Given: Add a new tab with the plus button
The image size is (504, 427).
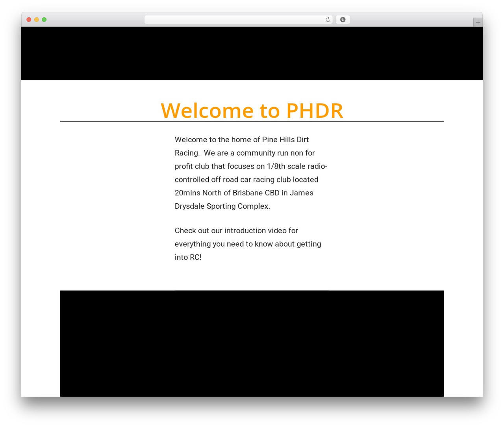Looking at the screenshot, I should [x=478, y=22].
